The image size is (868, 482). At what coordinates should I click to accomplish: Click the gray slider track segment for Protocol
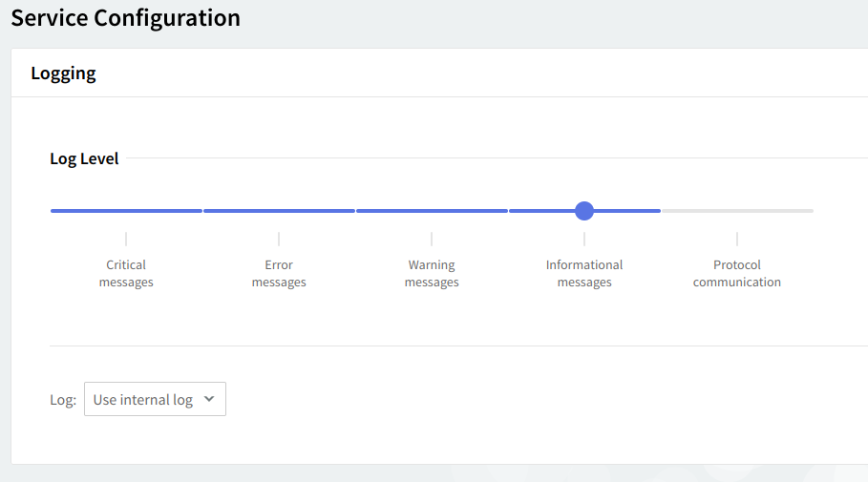737,211
